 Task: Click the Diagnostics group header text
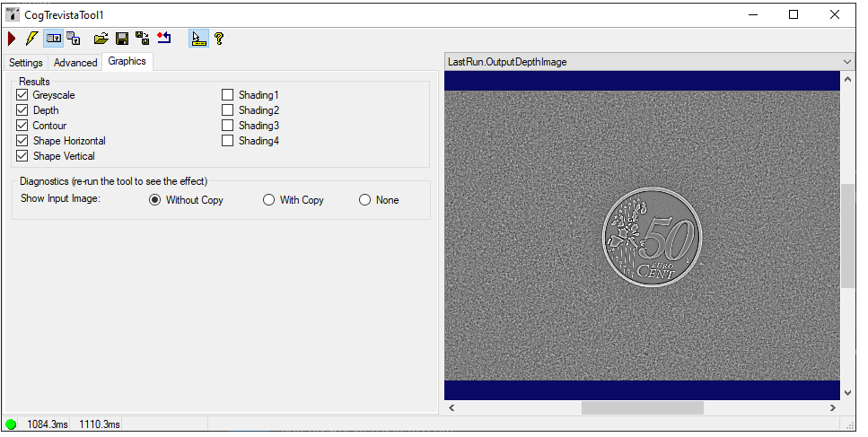pyautogui.click(x=113, y=181)
